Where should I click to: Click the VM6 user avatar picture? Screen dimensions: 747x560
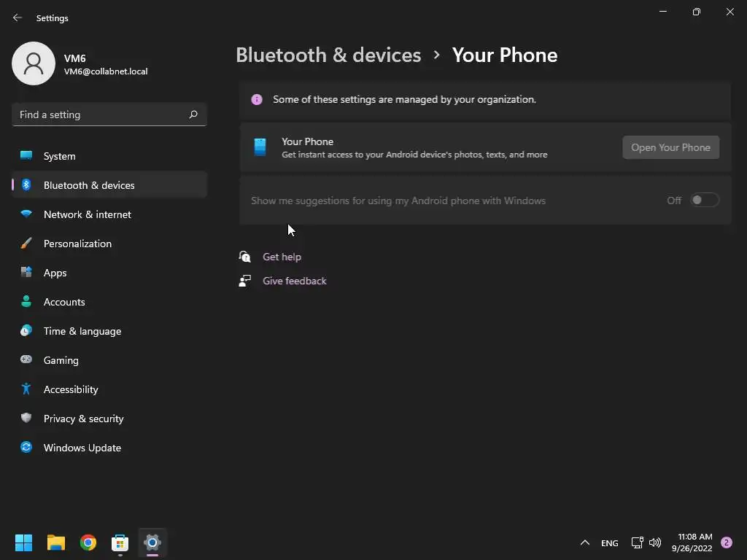tap(34, 63)
